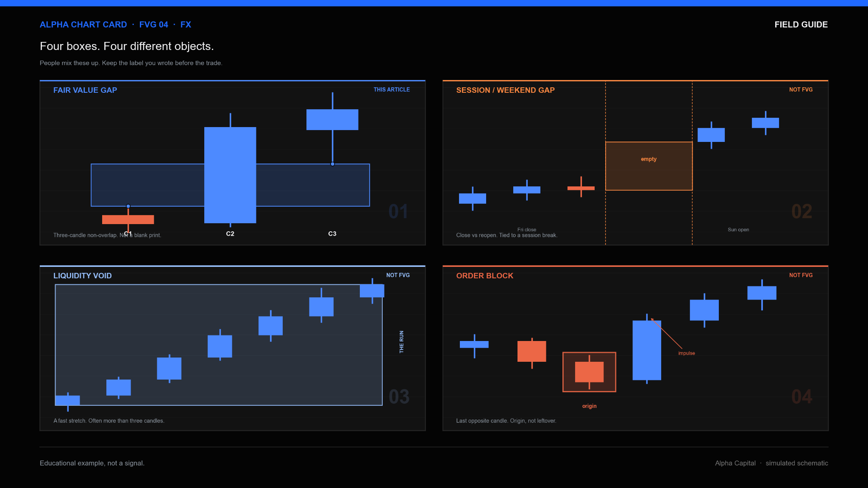This screenshot has height=488, width=868.
Task: Click the "Alpha Capital" footer text
Action: pyautogui.click(x=735, y=463)
